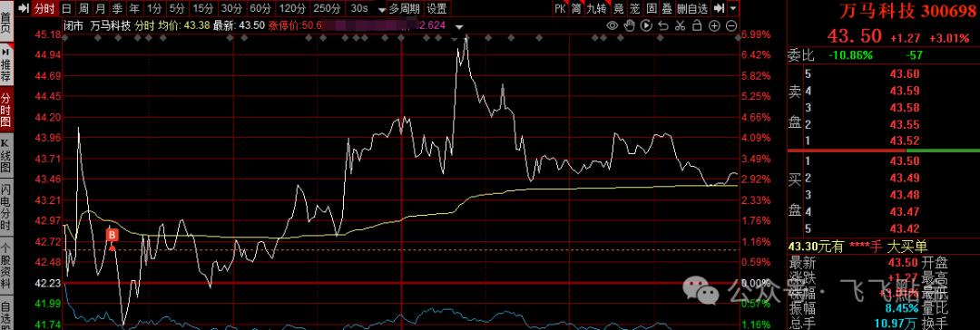980x330 pixels.
Task: Select the 60分 timeframe tab
Action: coord(260,8)
